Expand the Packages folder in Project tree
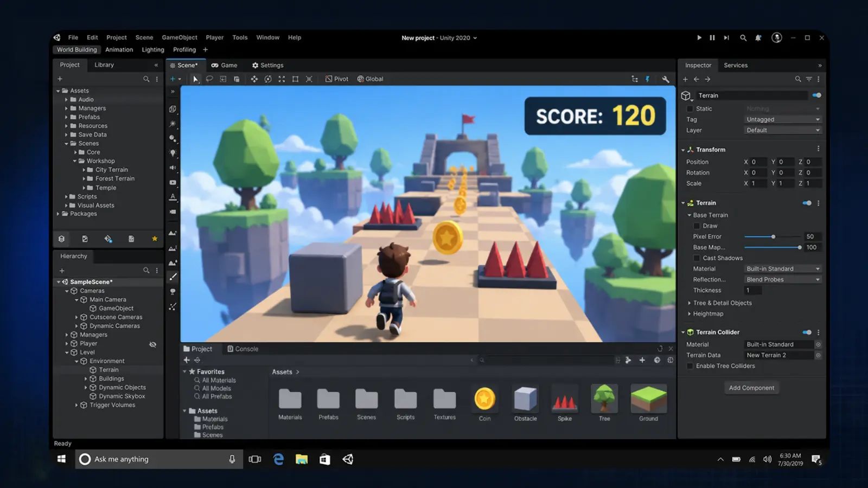The height and width of the screenshot is (488, 868). (58, 214)
